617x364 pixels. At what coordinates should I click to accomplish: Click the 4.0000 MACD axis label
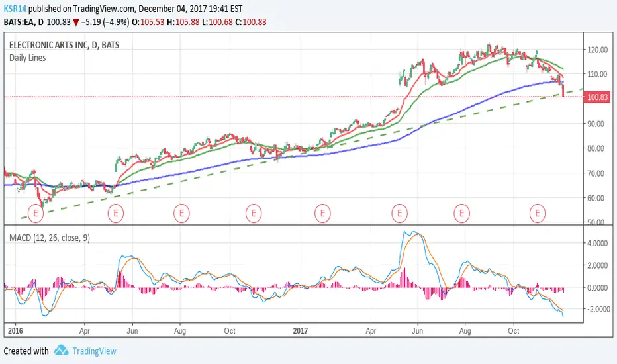click(597, 243)
